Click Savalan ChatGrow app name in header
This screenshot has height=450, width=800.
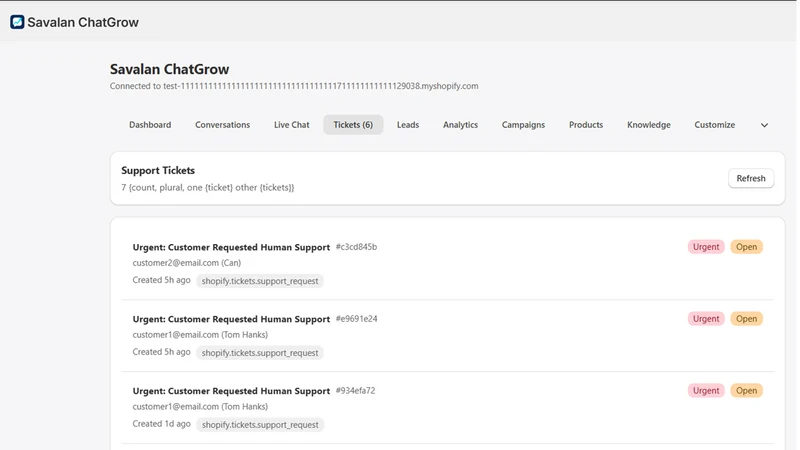pos(83,22)
